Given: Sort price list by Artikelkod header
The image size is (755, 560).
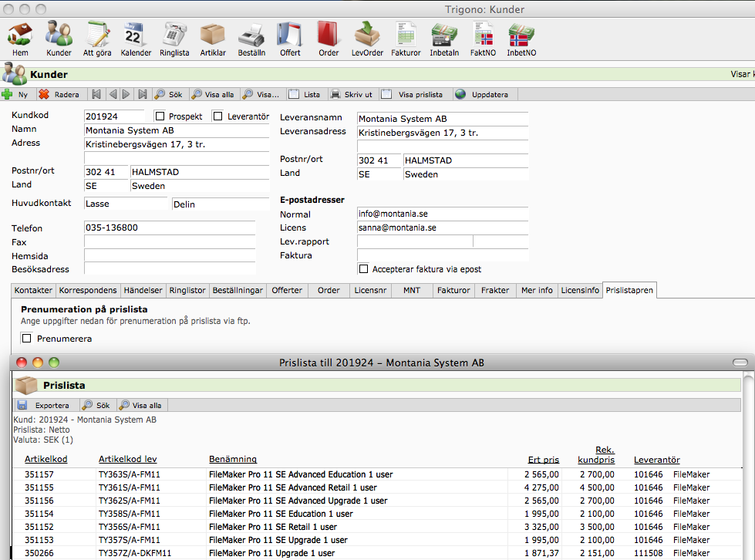Looking at the screenshot, I should (46, 460).
